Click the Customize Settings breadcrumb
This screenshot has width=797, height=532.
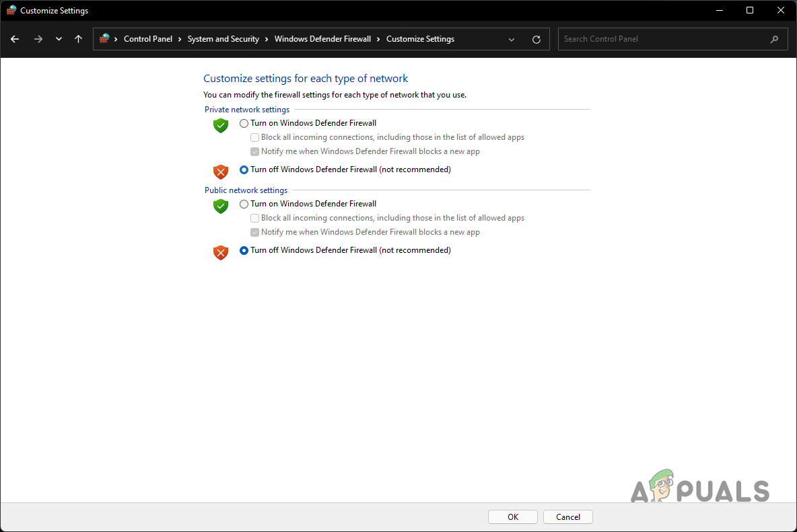coord(420,39)
